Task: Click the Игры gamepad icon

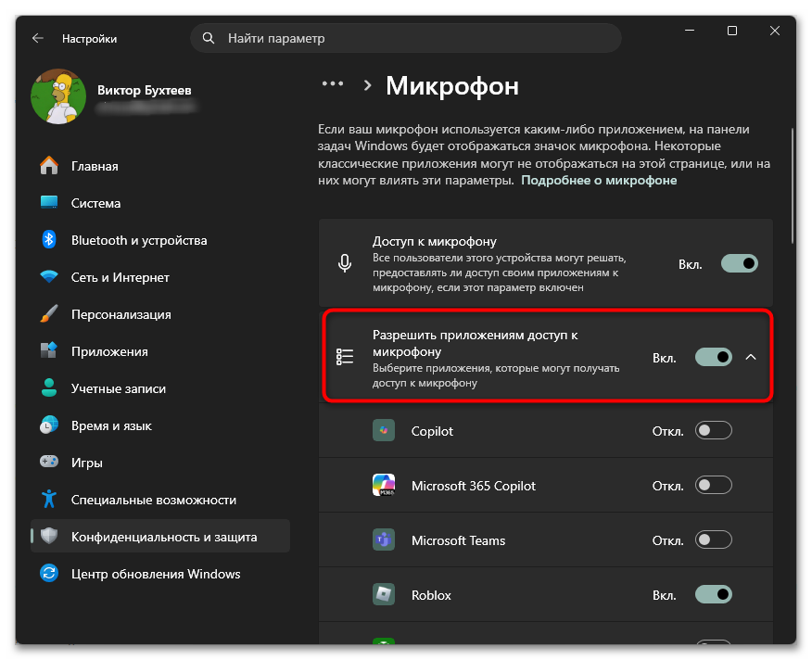Action: [49, 462]
